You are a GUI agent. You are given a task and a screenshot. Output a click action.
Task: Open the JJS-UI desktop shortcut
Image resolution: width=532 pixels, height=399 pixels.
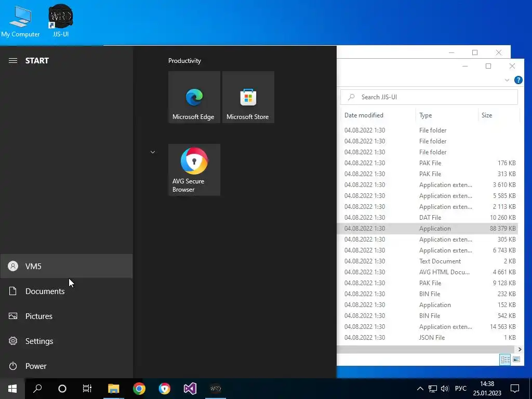pos(61,21)
